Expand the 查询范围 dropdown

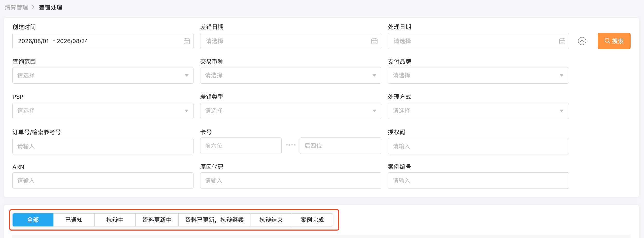103,75
